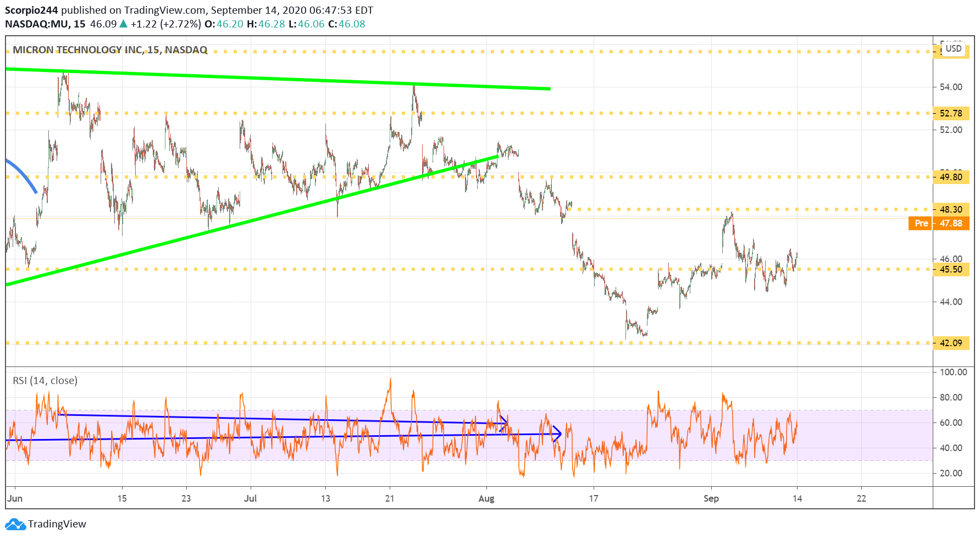Click the 23 date label on the time axis

186,498
